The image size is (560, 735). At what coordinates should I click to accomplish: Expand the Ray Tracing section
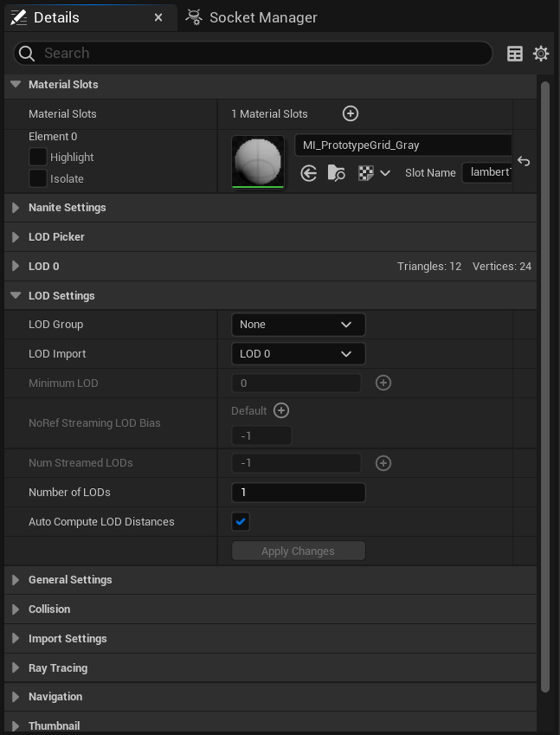[x=15, y=668]
